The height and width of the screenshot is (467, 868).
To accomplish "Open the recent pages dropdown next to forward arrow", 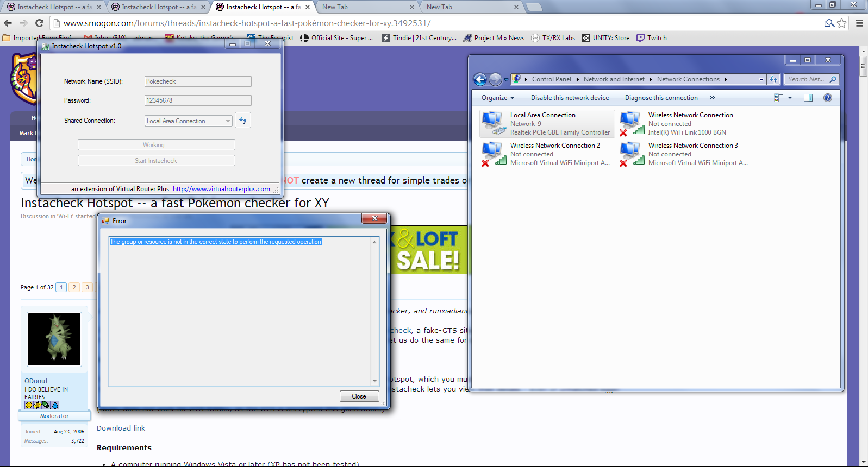I will 506,80.
